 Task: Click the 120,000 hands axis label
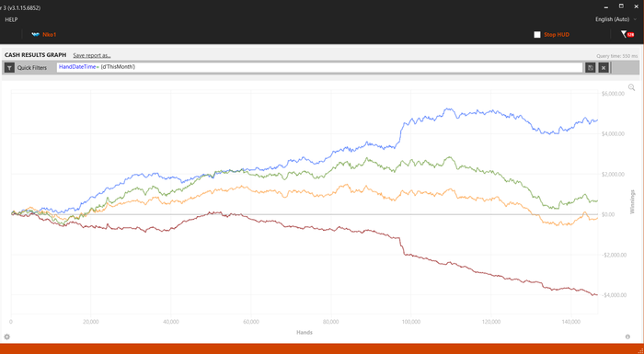491,322
